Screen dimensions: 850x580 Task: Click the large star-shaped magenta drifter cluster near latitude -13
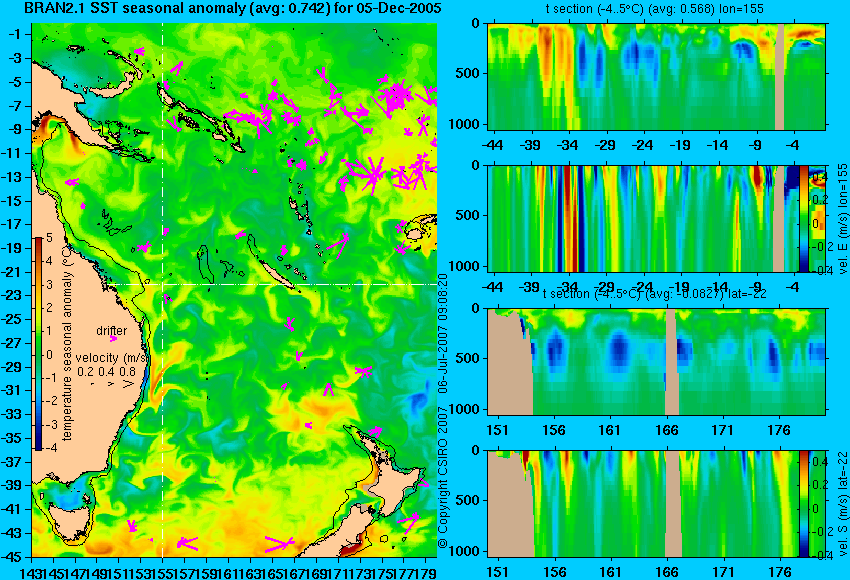point(371,173)
